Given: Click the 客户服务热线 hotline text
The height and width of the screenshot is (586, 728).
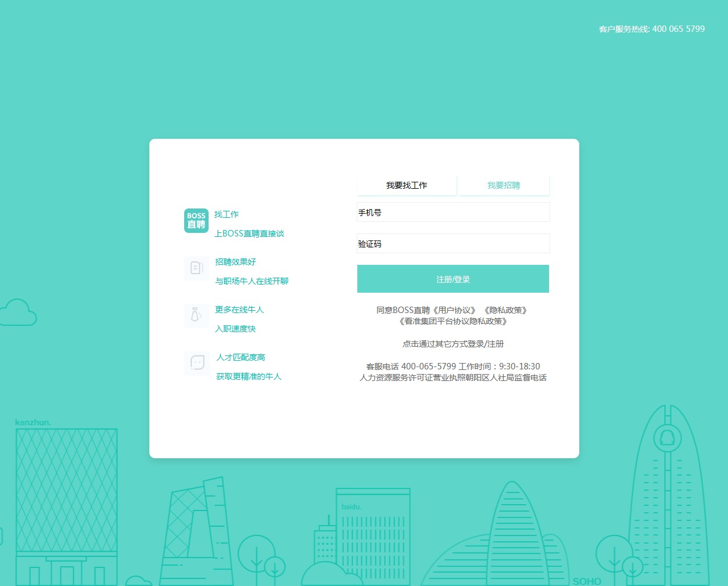Looking at the screenshot, I should tap(651, 29).
